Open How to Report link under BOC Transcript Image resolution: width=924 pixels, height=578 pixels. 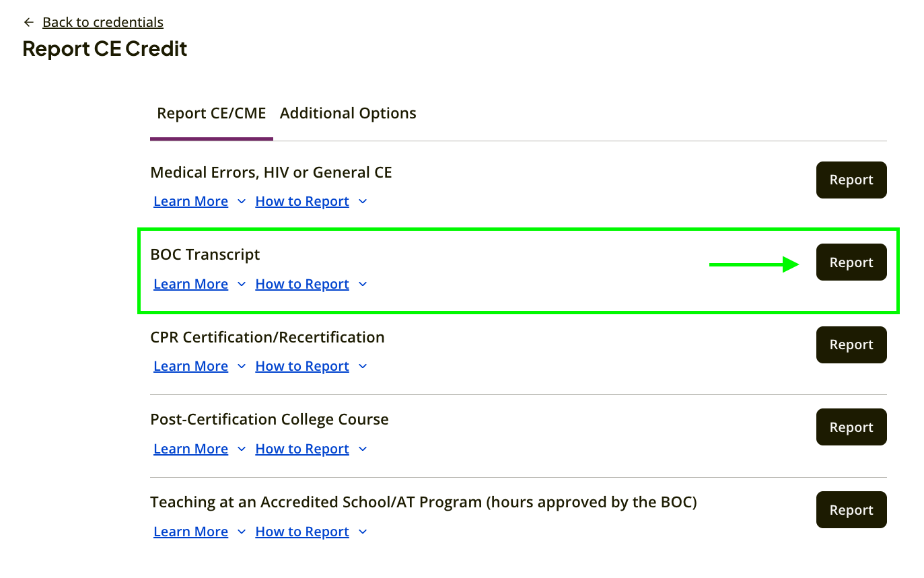click(x=302, y=284)
